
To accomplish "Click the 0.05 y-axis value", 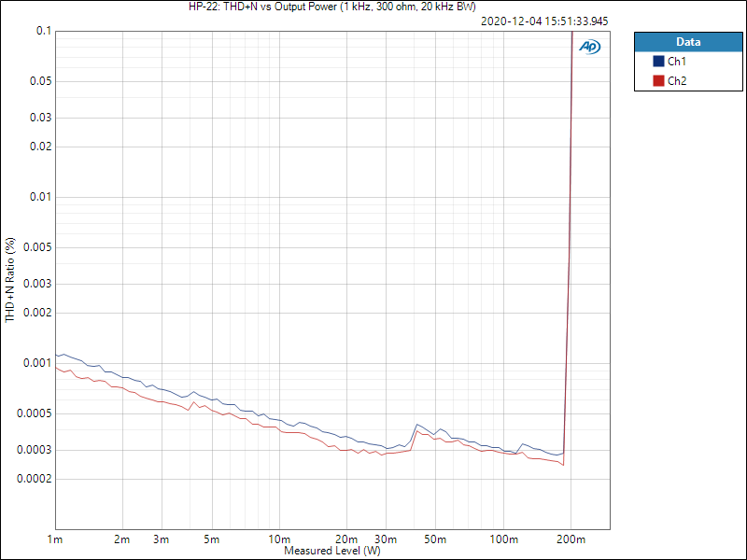I will pyautogui.click(x=40, y=81).
